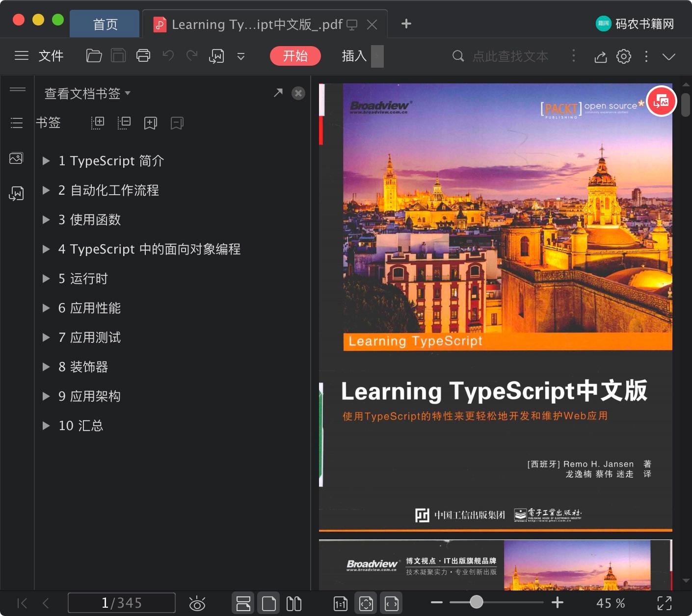Toggle two-page view mode
This screenshot has height=616, width=692.
(x=294, y=603)
